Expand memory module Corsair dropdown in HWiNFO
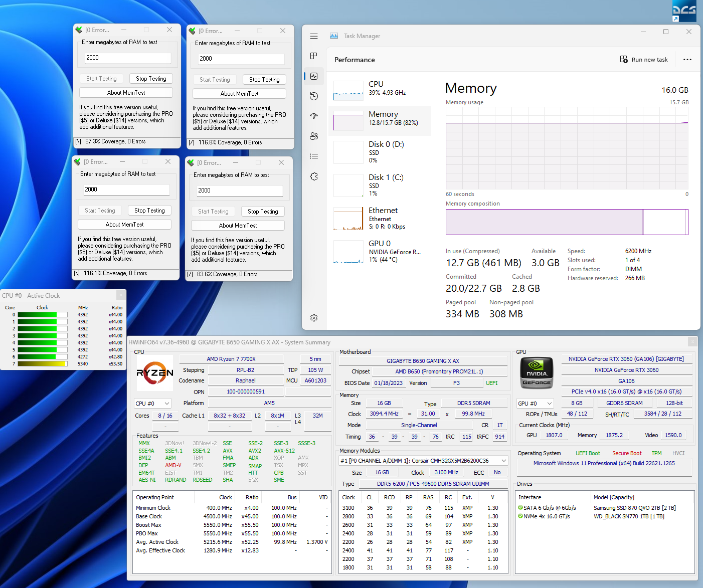 [424, 461]
